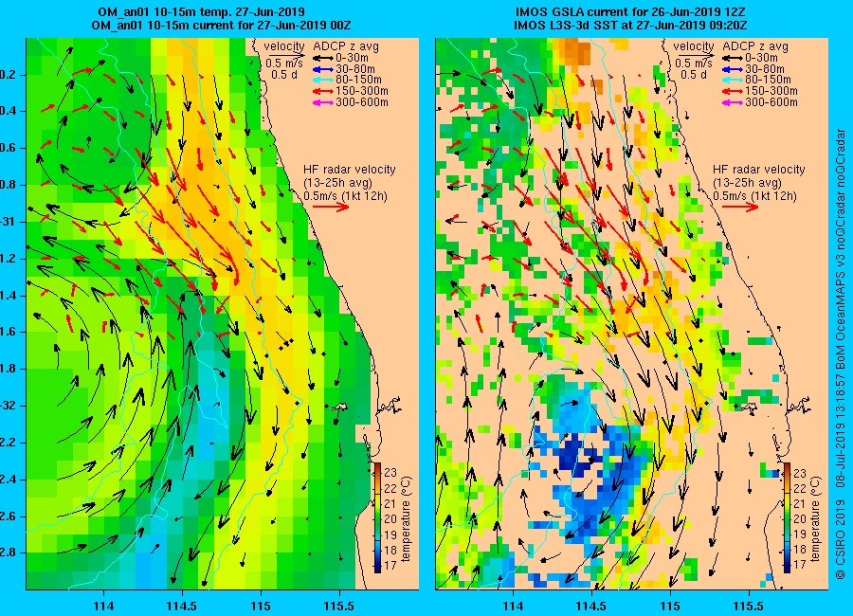
Task: Click the red HF radar scale arrow, right map
Action: point(740,207)
